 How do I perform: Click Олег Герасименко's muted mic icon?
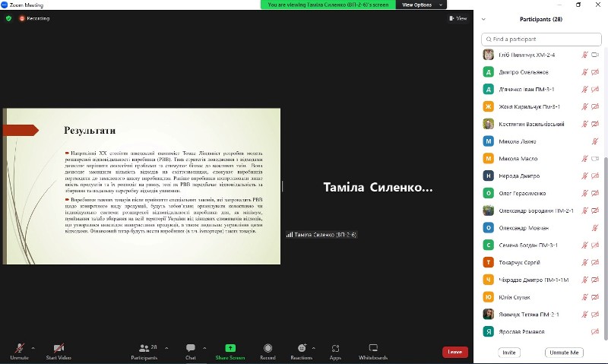pos(584,193)
